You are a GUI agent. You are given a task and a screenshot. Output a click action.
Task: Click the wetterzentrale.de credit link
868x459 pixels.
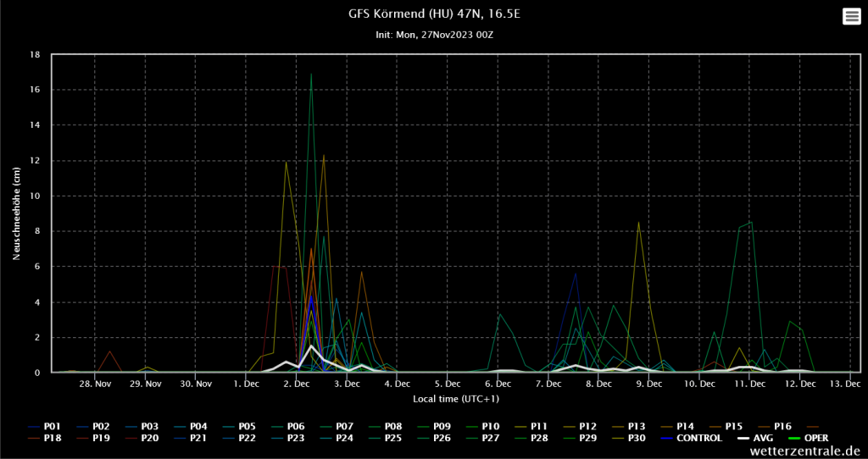point(804,451)
